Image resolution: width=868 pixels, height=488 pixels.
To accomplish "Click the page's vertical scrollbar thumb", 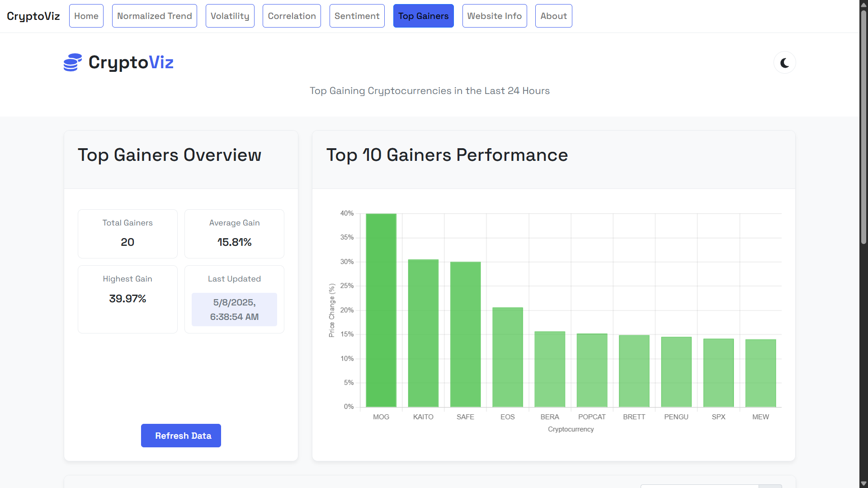I will (863, 127).
